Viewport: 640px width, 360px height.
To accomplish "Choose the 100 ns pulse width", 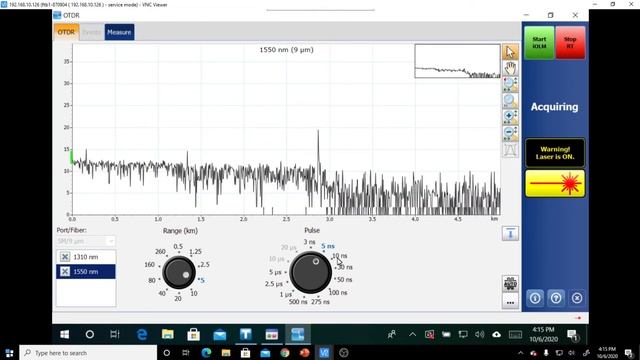I will [x=338, y=293].
